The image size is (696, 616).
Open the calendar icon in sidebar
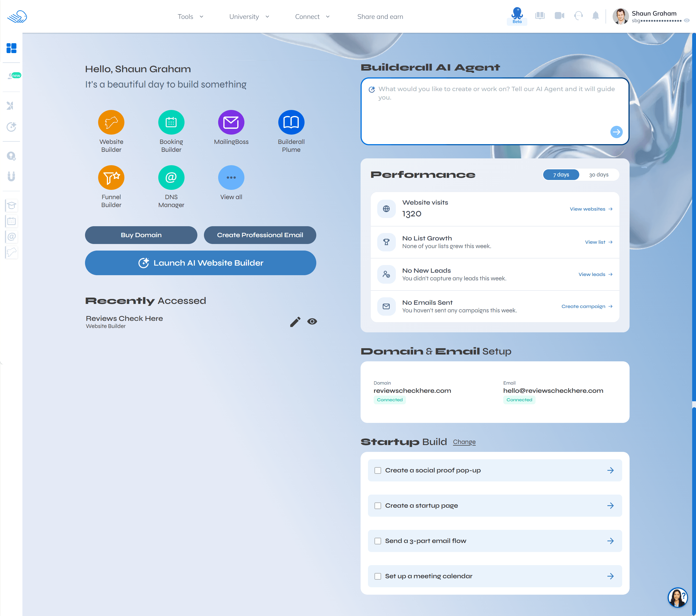(x=11, y=221)
